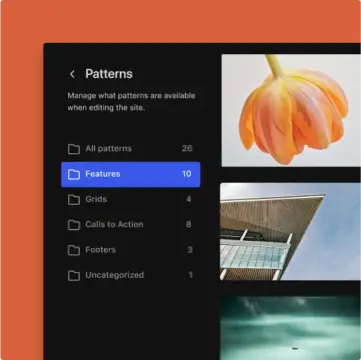Click the All patterns folder icon
This screenshot has height=360, width=361.
click(x=74, y=149)
